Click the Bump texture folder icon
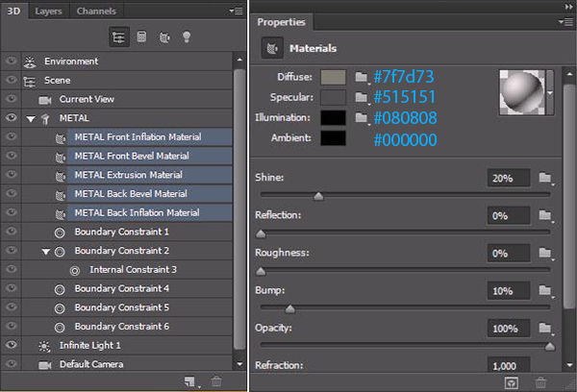This screenshot has width=577, height=392. 545,290
